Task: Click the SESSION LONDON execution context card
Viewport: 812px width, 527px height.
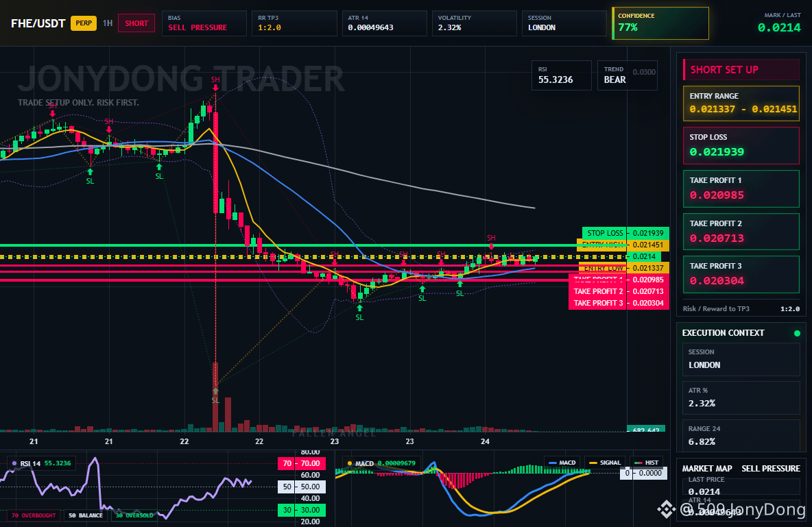Action: (741, 358)
